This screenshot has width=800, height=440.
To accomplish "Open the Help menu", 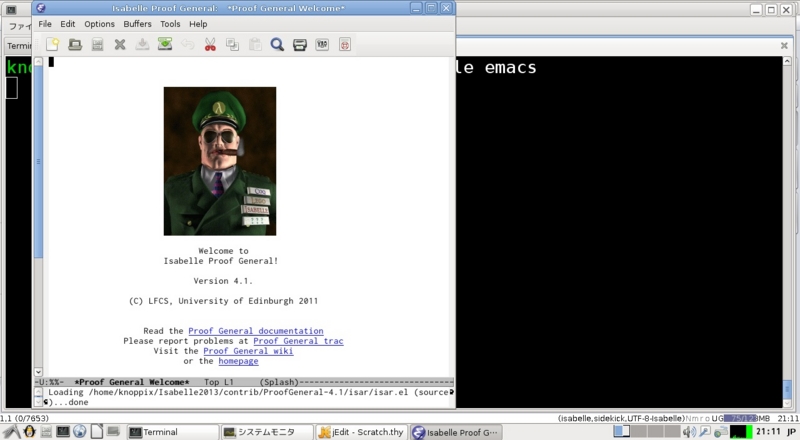I will (x=198, y=24).
